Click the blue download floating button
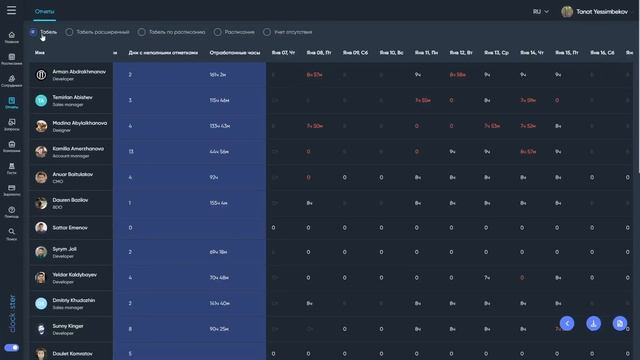 coord(593,323)
